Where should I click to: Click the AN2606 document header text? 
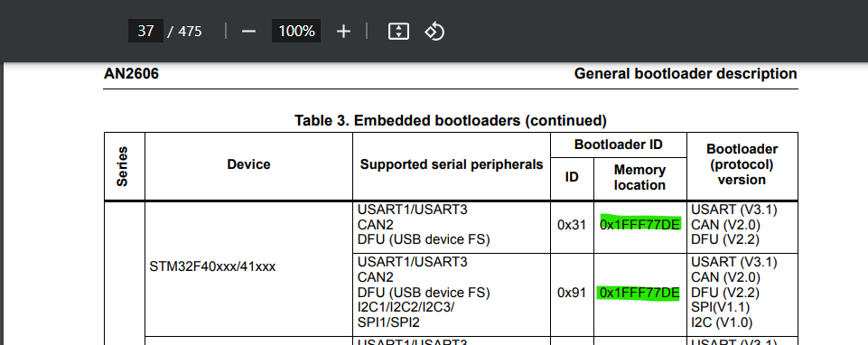[x=131, y=73]
